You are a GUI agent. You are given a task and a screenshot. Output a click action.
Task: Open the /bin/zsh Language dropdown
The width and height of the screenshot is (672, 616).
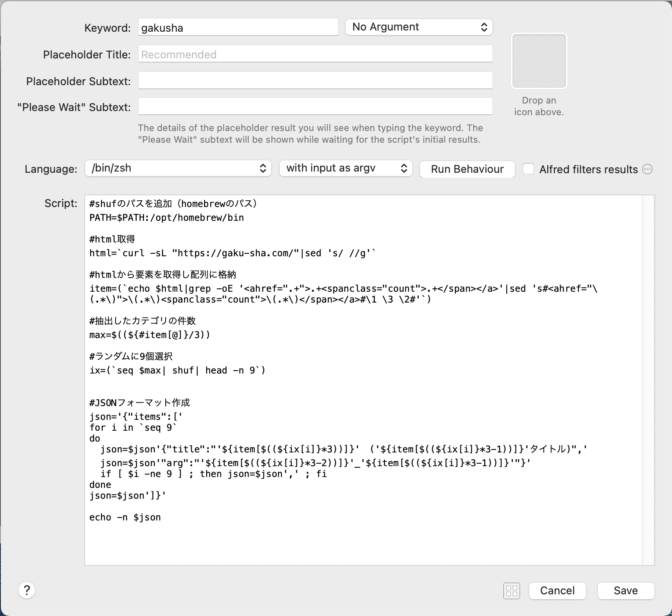(178, 168)
